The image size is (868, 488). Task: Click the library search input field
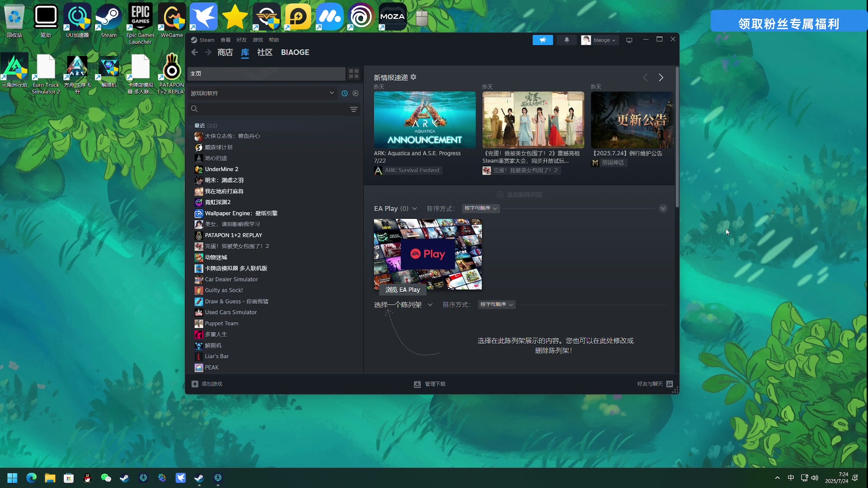click(274, 109)
